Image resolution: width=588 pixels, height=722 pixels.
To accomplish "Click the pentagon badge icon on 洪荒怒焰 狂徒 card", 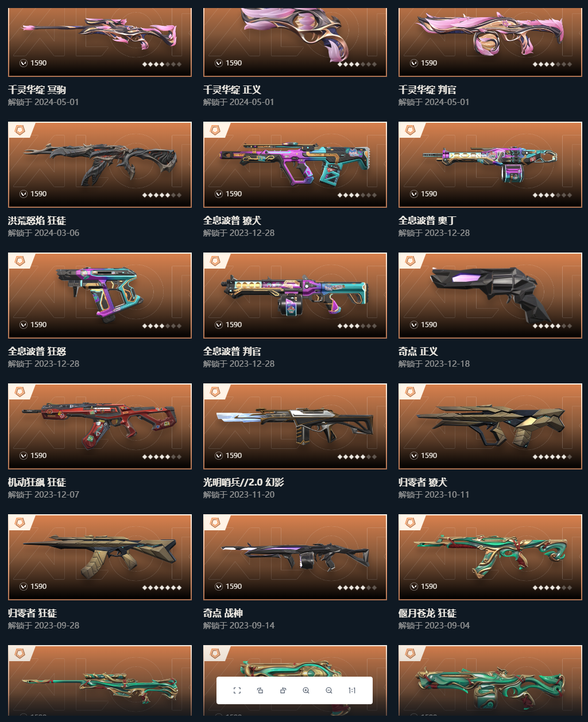I will pos(20,130).
